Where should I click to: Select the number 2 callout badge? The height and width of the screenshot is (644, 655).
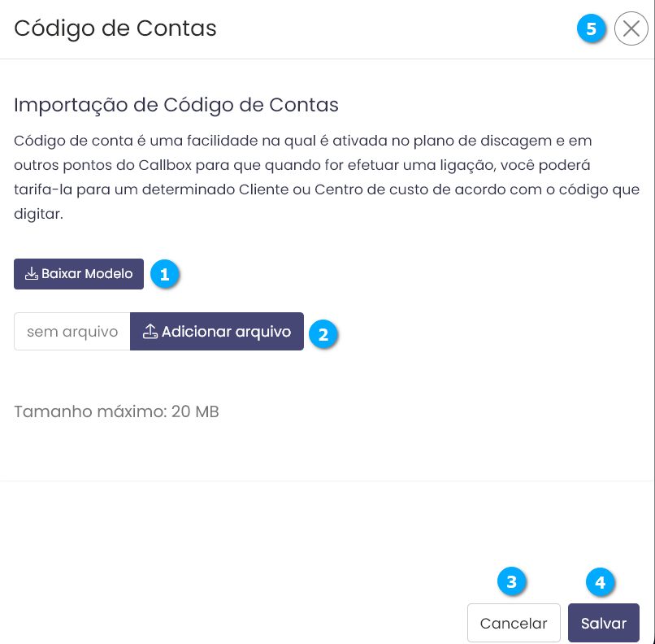point(323,333)
